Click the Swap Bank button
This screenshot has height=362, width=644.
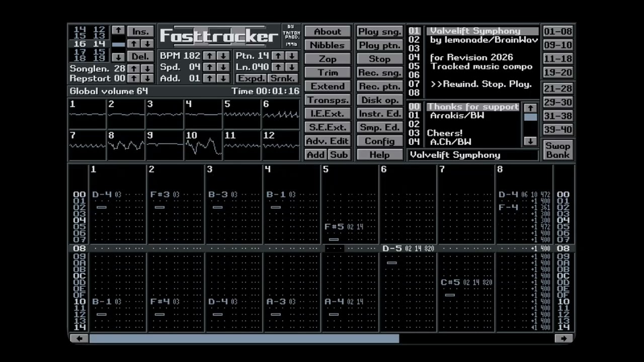tap(558, 150)
